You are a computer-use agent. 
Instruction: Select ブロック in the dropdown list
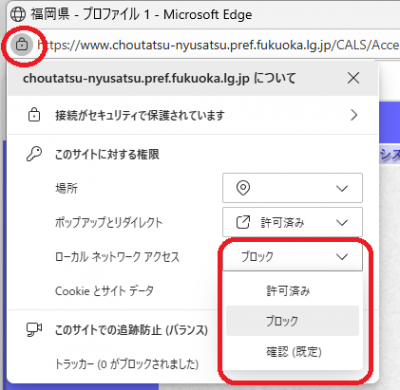point(292,321)
